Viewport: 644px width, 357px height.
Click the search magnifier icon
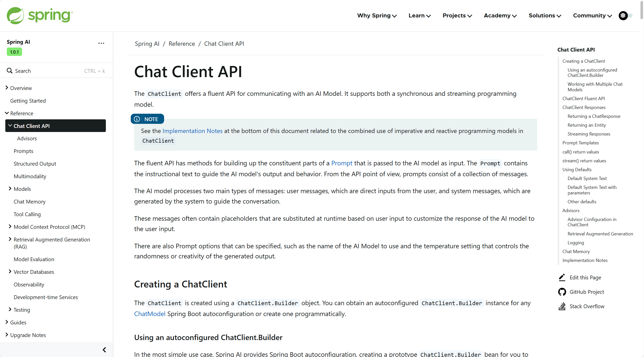click(x=10, y=71)
